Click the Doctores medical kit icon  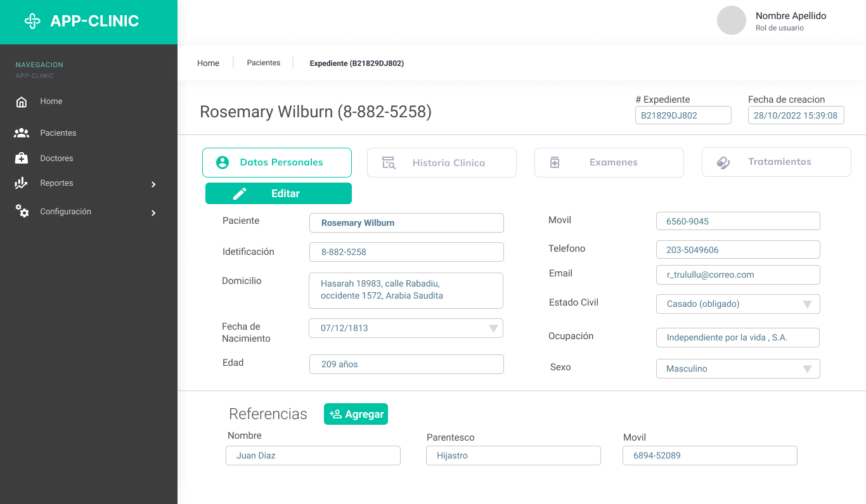point(22,158)
